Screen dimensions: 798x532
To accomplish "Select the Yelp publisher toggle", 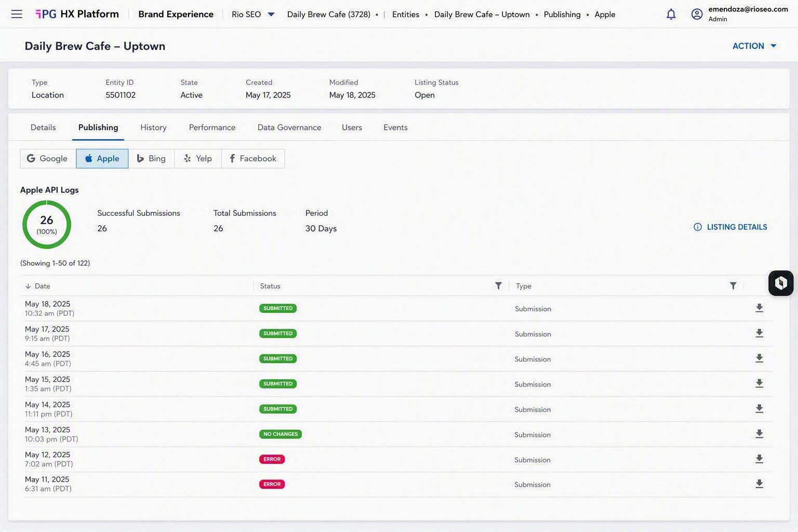I will tap(198, 158).
